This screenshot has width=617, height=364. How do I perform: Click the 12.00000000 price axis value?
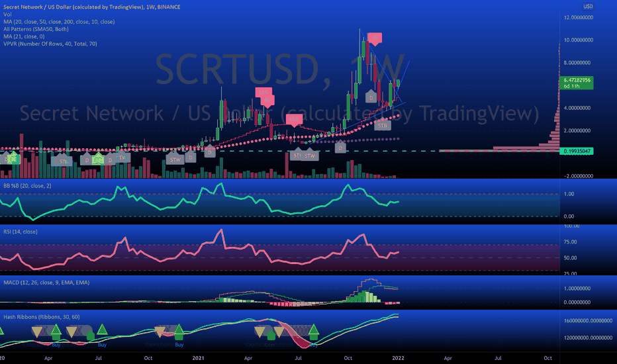coord(578,18)
